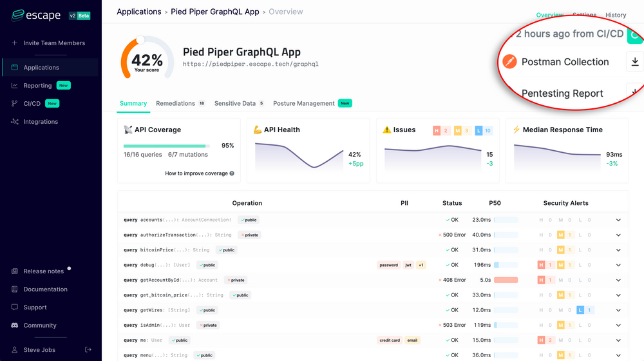Click the muscle icon in API Health card
Viewport: 644px width, 361px height.
click(258, 130)
